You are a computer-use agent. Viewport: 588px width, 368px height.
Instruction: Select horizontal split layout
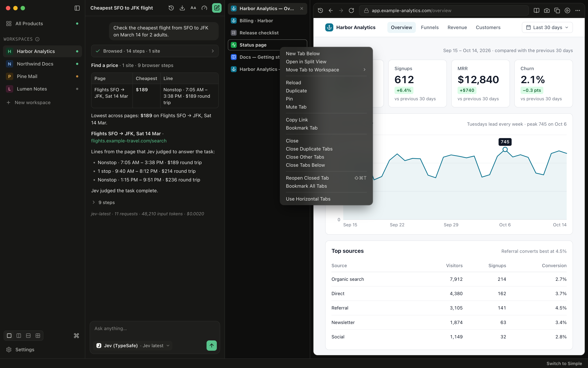click(28, 336)
